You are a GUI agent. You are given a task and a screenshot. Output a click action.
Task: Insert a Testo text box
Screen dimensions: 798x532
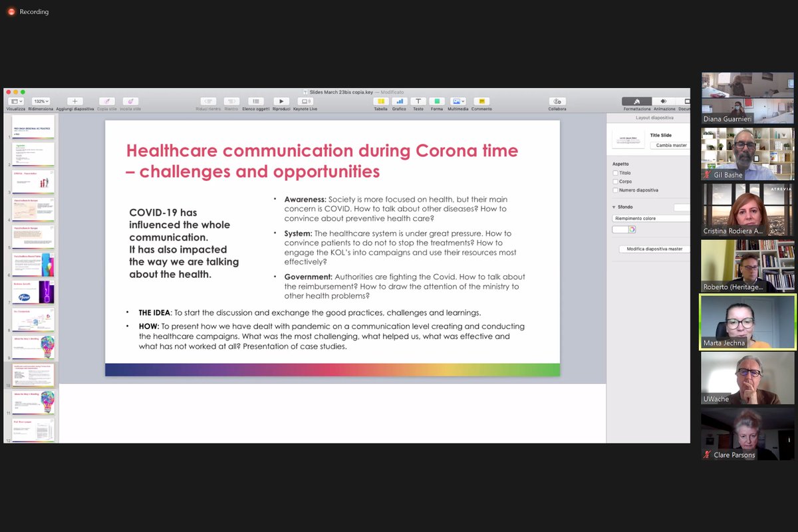[418, 101]
